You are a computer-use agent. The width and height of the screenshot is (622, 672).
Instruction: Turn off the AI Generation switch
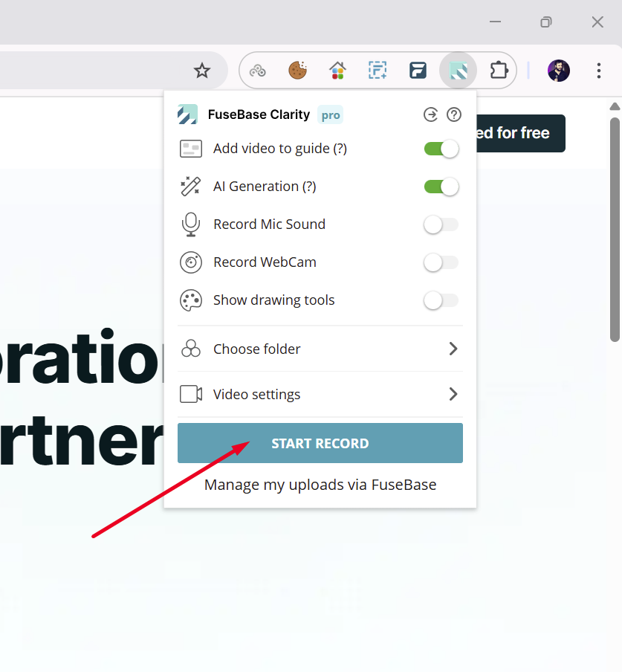coord(441,187)
